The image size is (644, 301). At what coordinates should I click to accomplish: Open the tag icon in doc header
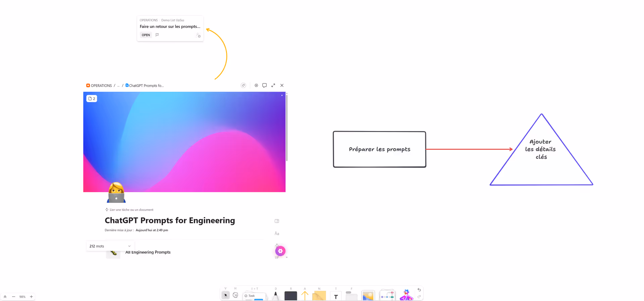(x=243, y=85)
